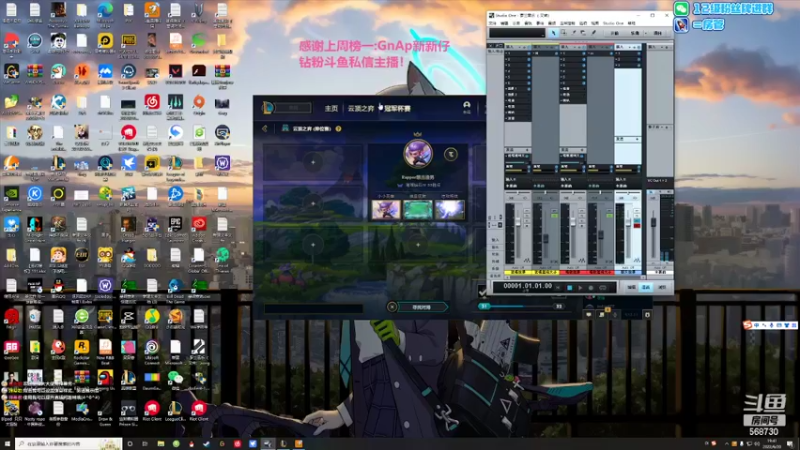Open File Explorer from taskbar
The width and height of the screenshot is (800, 450).
[161, 444]
